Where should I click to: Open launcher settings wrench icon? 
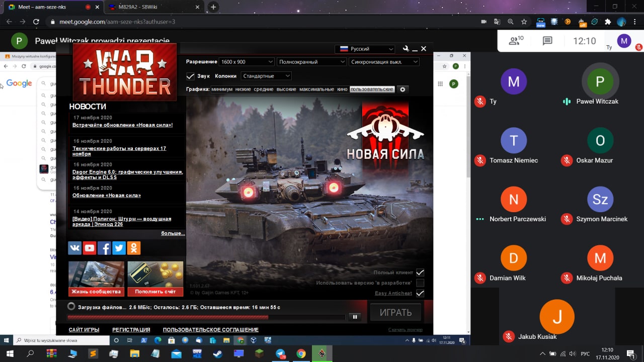coord(406,49)
